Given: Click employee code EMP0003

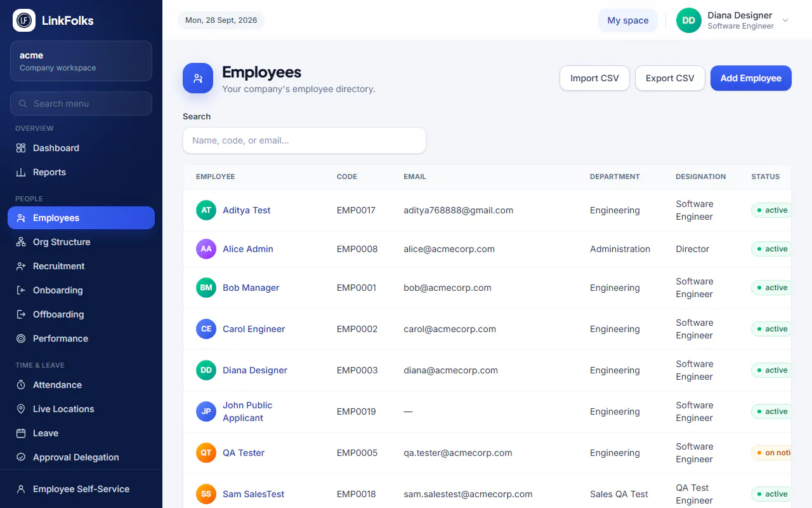Looking at the screenshot, I should tap(357, 370).
